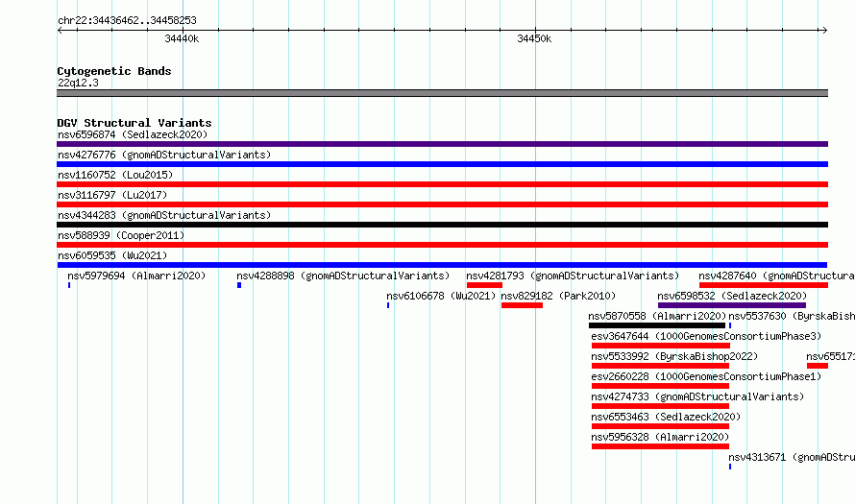Image resolution: width=855 pixels, height=504 pixels.
Task: Select the nsv588939 (Cooper2011) label
Action: pyautogui.click(x=121, y=235)
